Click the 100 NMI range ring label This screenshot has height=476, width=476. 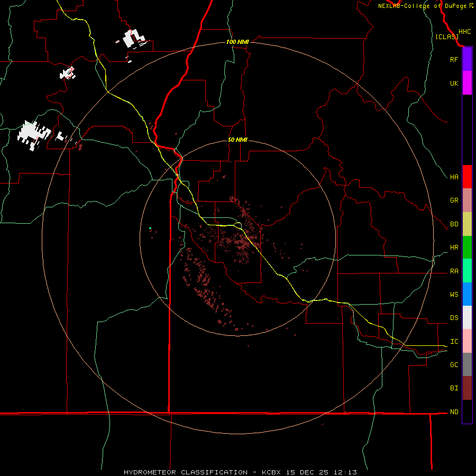[x=237, y=42]
